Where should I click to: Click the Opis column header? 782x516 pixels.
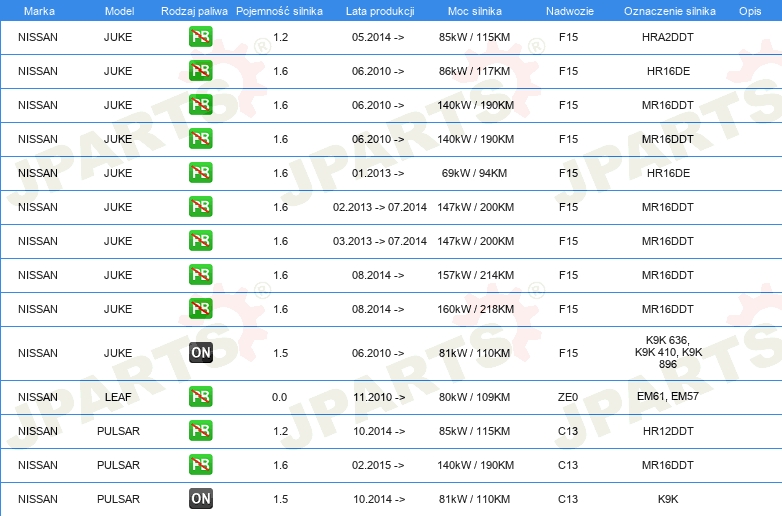coord(750,11)
